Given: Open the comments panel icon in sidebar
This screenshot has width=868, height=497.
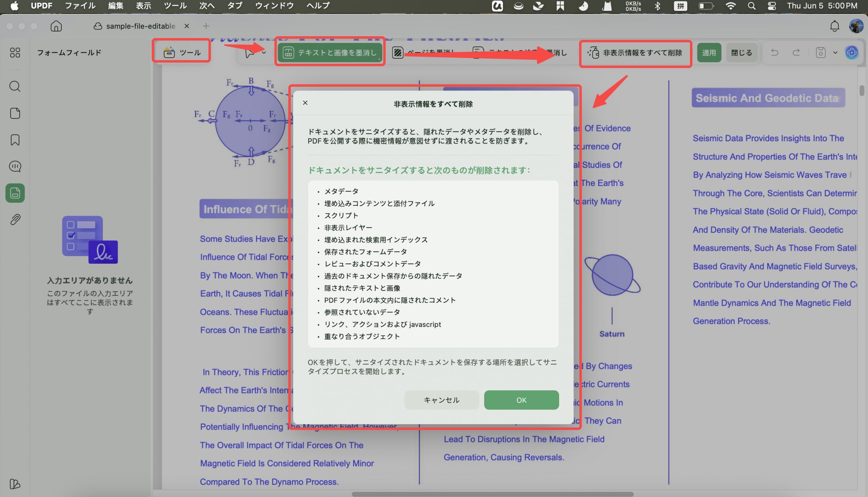Looking at the screenshot, I should (x=15, y=166).
